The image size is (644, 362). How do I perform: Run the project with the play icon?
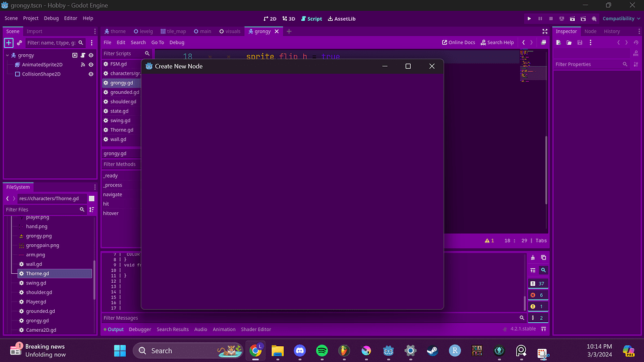click(x=529, y=18)
